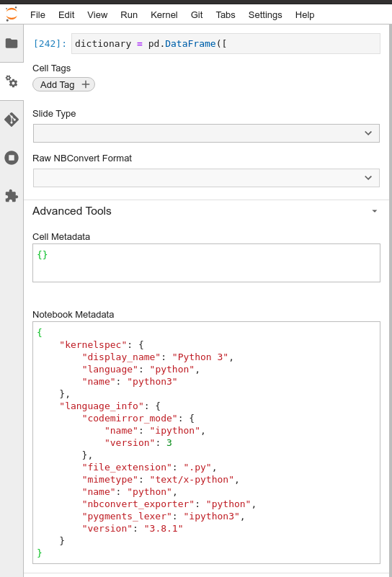
Task: Select the Property Inspector gears icon
Action: 12,81
